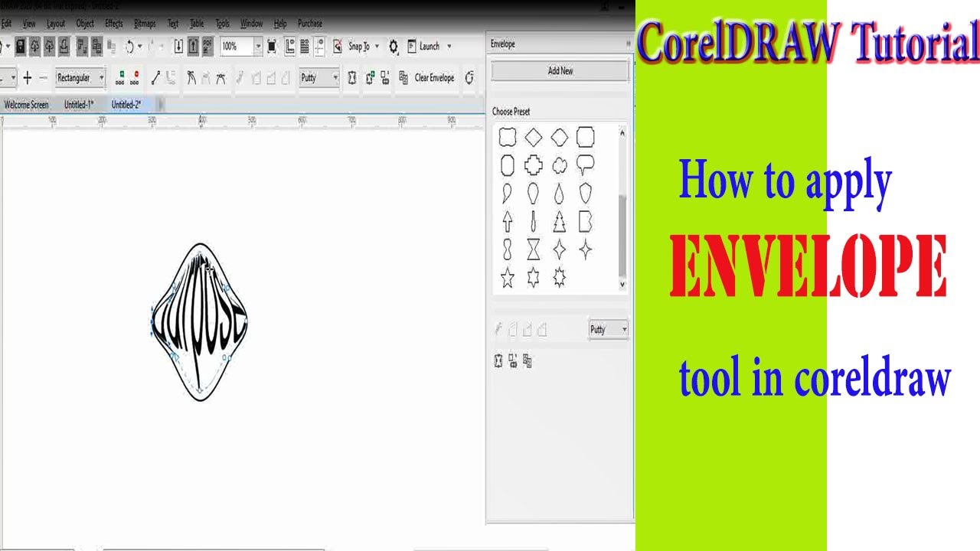980x551 pixels.
Task: Click the Cusp node icon
Action: click(191, 77)
